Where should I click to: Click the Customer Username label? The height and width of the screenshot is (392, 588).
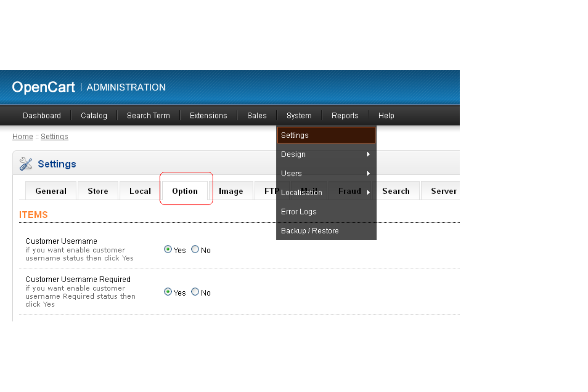pos(61,241)
